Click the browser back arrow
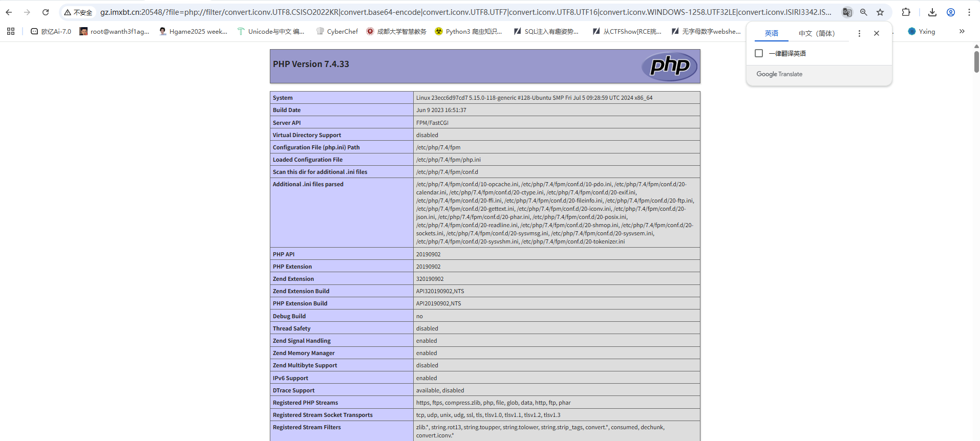The width and height of the screenshot is (980, 441). pos(9,12)
